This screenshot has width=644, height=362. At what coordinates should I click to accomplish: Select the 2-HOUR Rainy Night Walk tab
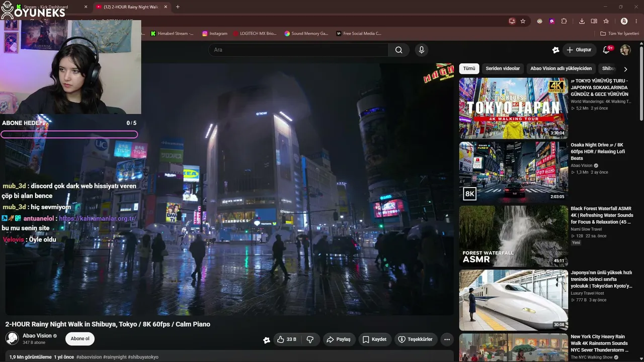tap(132, 7)
